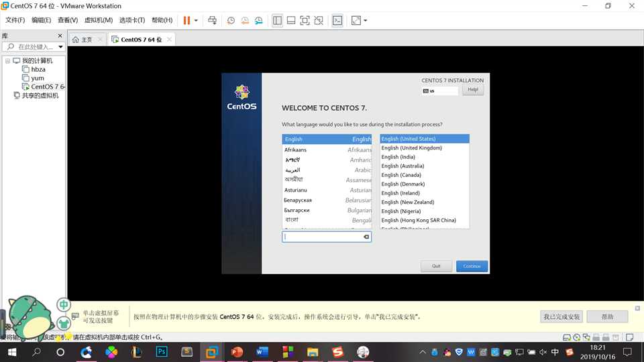Toggle the library sidebar view
Screen dimensions: 644x362
(x=277, y=21)
